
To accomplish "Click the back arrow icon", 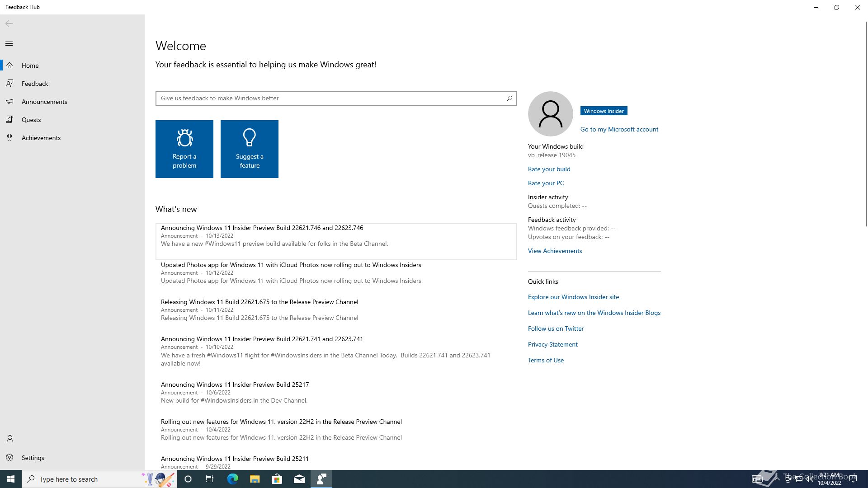I will coord(9,23).
